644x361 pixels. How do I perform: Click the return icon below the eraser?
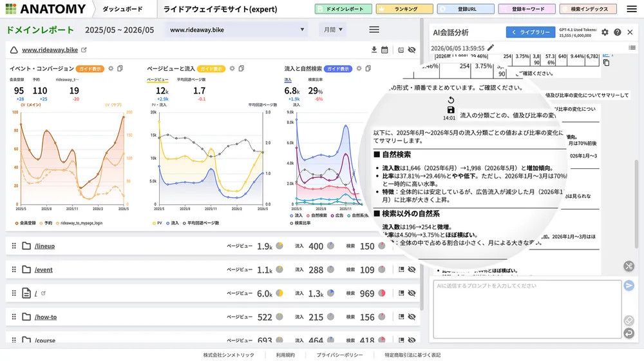(629, 333)
